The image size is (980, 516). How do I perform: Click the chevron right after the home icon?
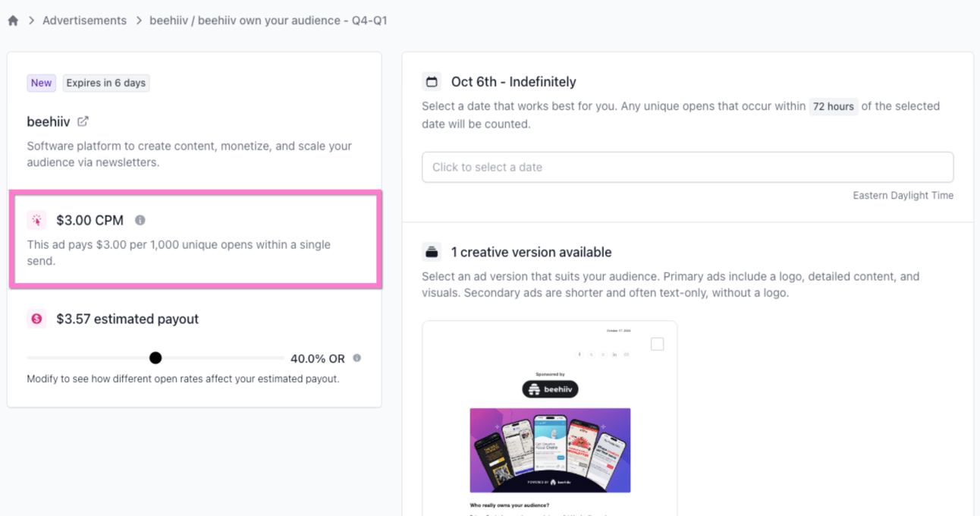pos(32,21)
